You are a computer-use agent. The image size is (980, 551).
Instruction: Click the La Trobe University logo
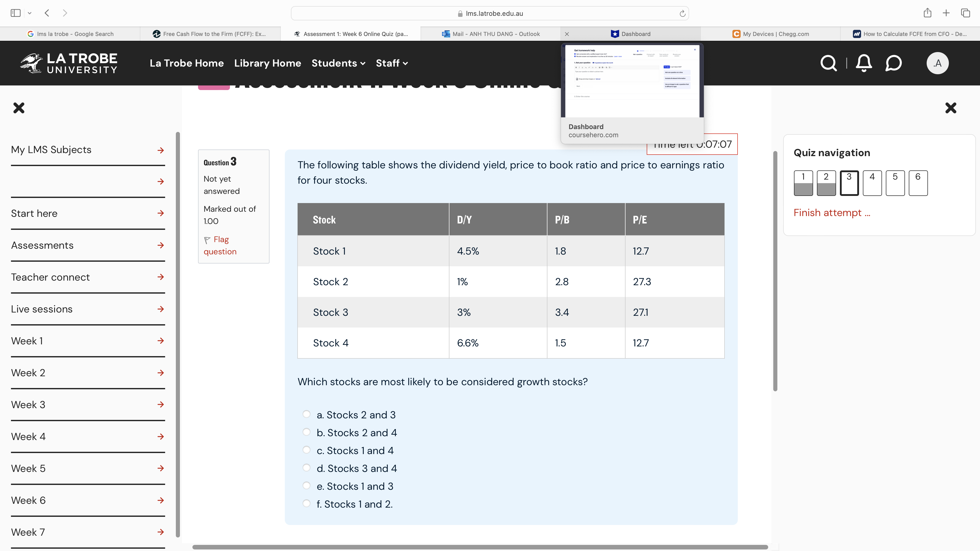click(x=68, y=63)
